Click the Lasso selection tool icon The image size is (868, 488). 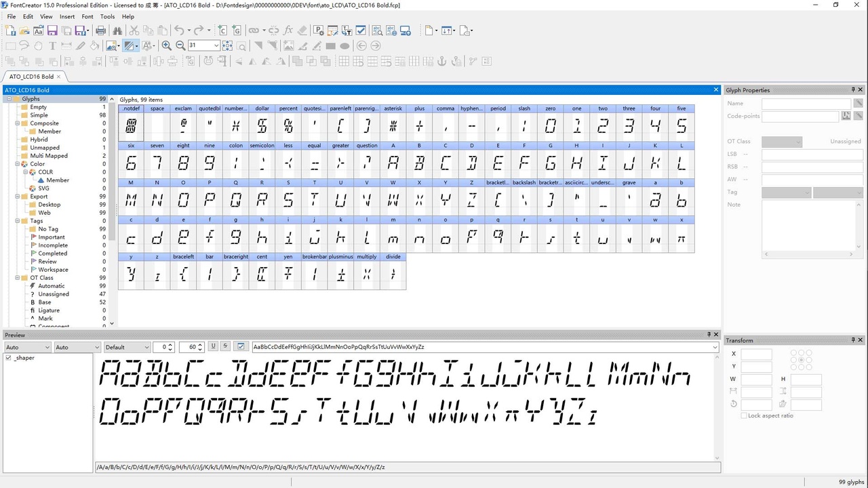[24, 45]
